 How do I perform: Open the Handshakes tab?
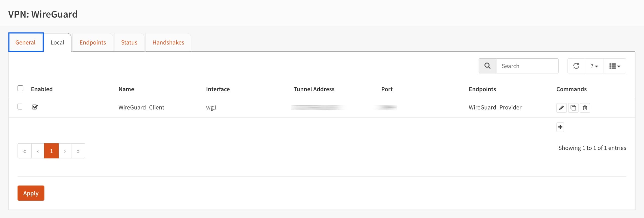(168, 42)
